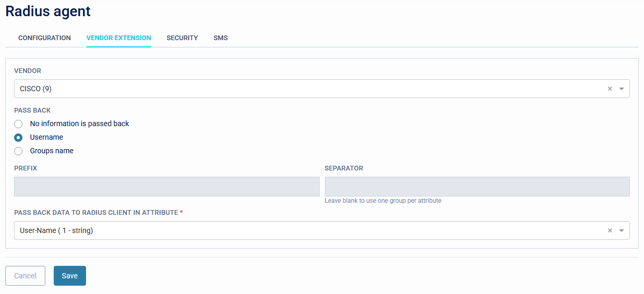Image resolution: width=644 pixels, height=294 pixels.
Task: Go to the SMS tab
Action: tap(221, 38)
